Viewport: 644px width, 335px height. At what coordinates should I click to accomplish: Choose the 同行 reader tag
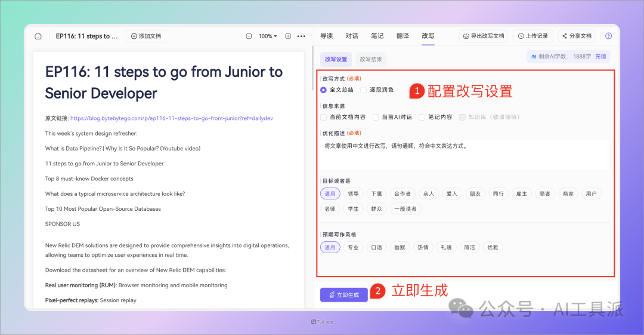pos(499,194)
